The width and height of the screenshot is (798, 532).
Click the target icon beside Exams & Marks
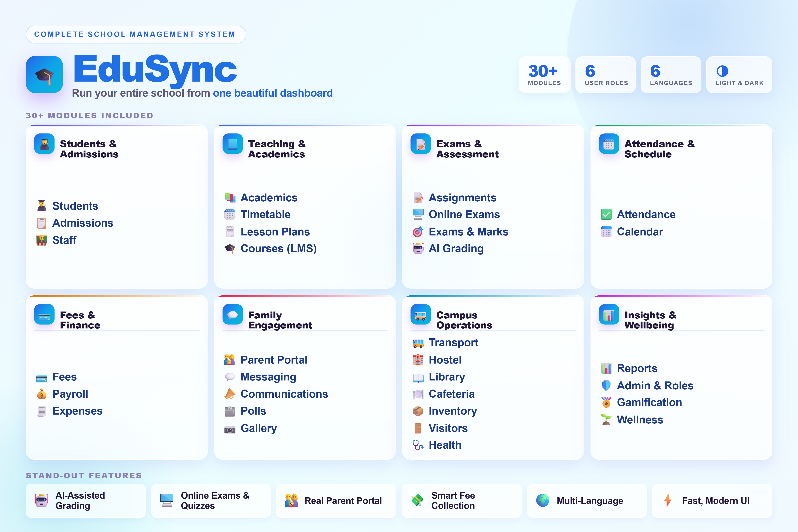click(x=418, y=232)
